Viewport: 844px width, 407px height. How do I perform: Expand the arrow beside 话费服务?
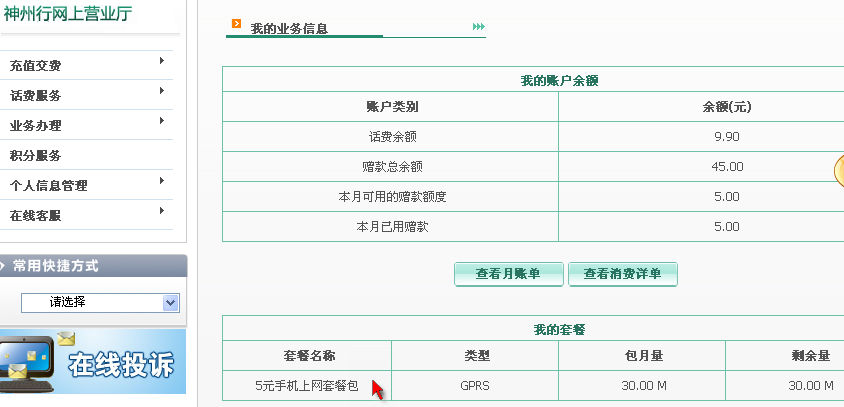pos(161,92)
